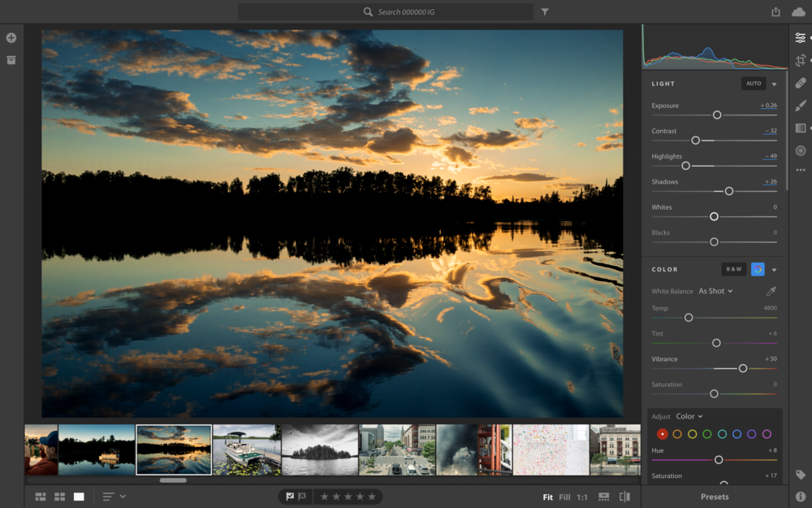Convert the photo using the B&W button
812x508 pixels.
(x=733, y=269)
